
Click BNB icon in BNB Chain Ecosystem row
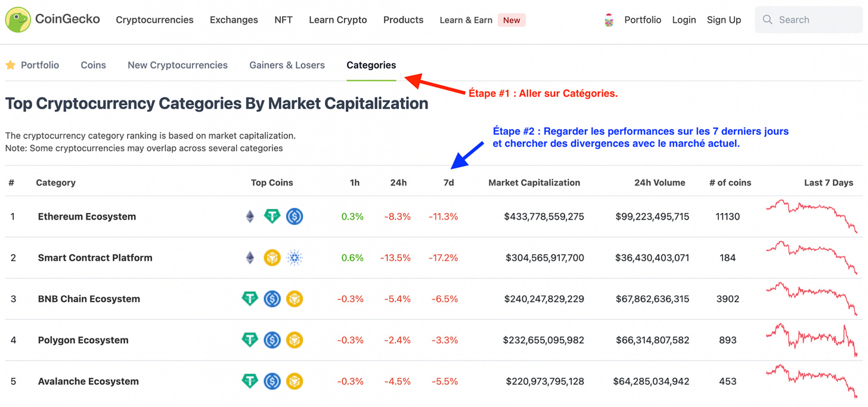(x=294, y=298)
